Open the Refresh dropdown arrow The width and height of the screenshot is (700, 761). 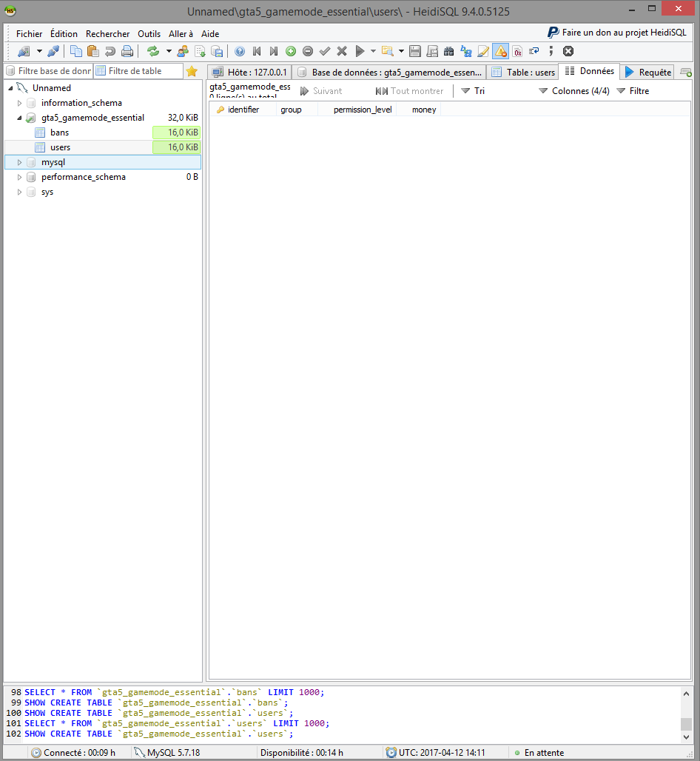(169, 51)
